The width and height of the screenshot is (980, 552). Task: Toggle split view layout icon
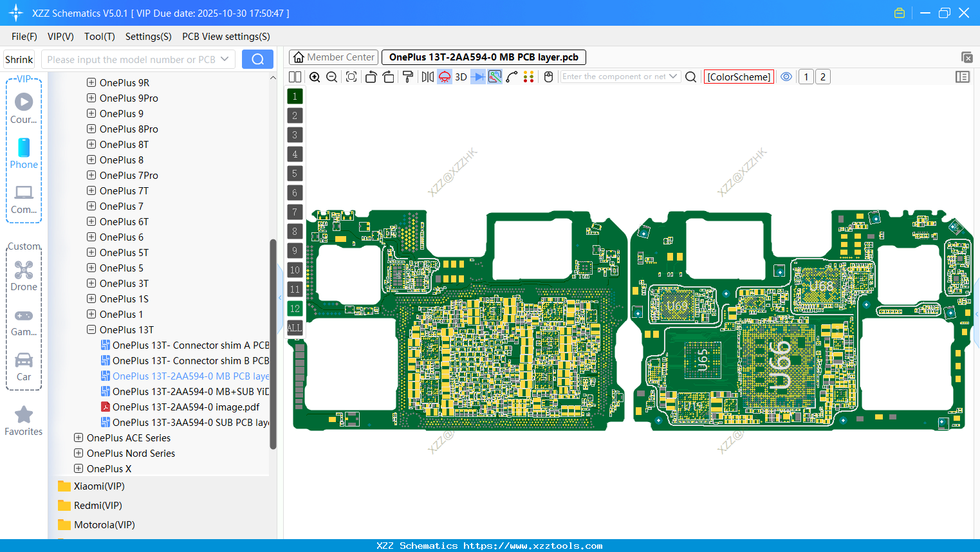click(295, 77)
